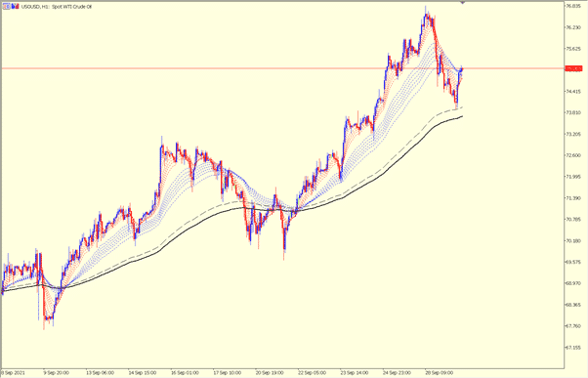Click the 70.180 price scale label
The width and height of the screenshot is (588, 378).
pyautogui.click(x=573, y=240)
